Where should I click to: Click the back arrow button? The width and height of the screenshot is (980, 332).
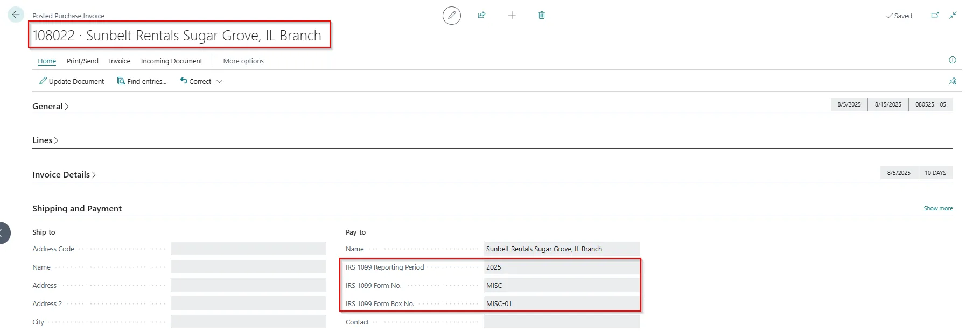point(16,15)
